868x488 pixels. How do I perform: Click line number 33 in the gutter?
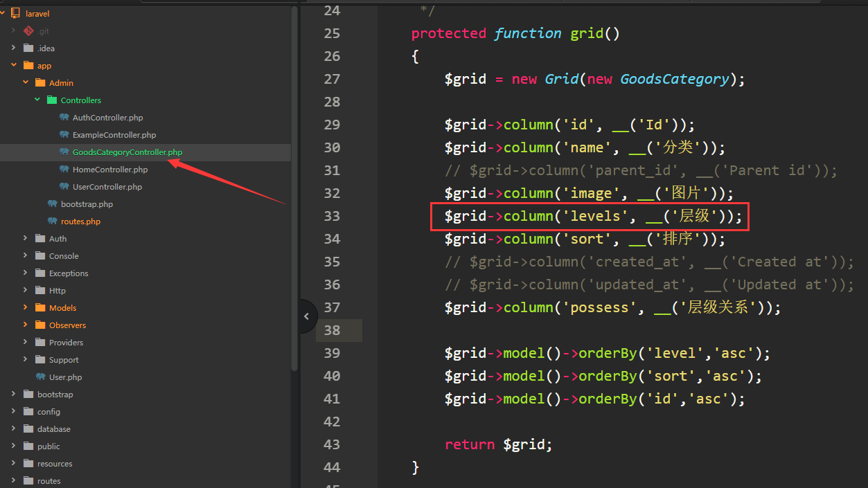(332, 216)
